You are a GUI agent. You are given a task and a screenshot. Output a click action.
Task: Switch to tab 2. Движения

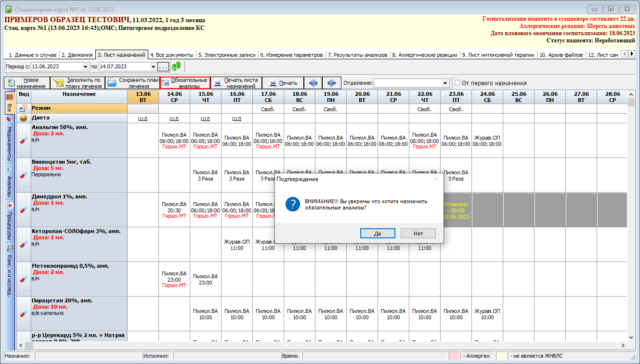tap(77, 55)
